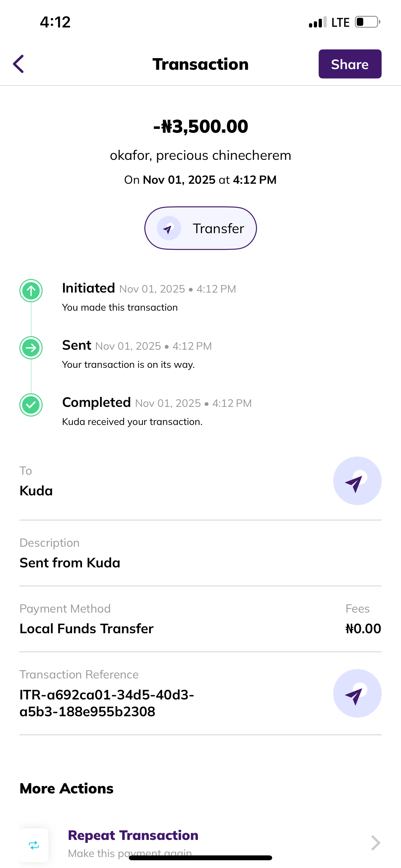This screenshot has width=401, height=868.
Task: Tap the back arrow icon
Action: click(18, 64)
